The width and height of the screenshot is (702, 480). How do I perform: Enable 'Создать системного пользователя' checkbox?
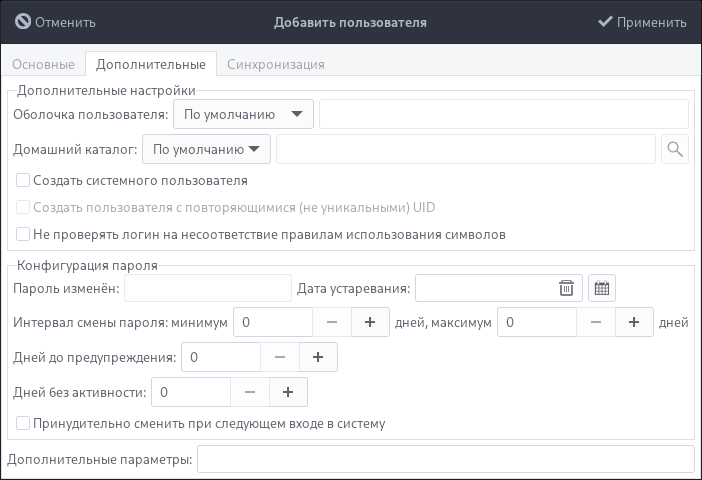tap(23, 181)
